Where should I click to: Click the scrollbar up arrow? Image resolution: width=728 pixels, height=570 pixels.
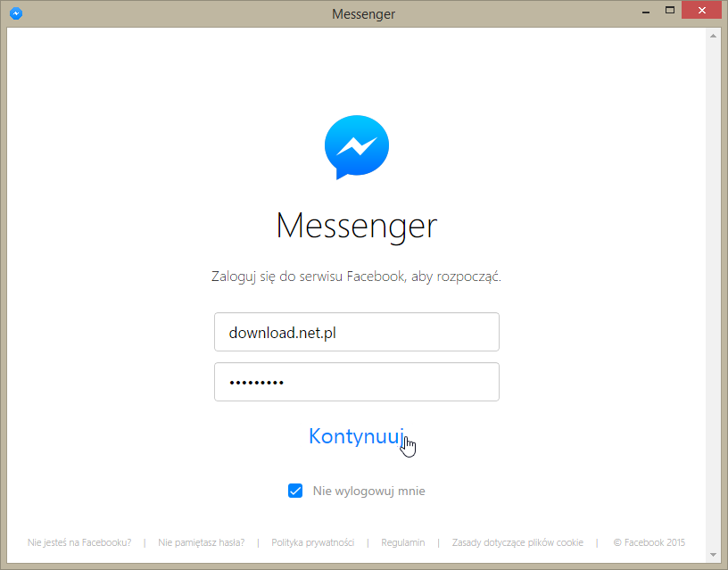click(x=713, y=36)
